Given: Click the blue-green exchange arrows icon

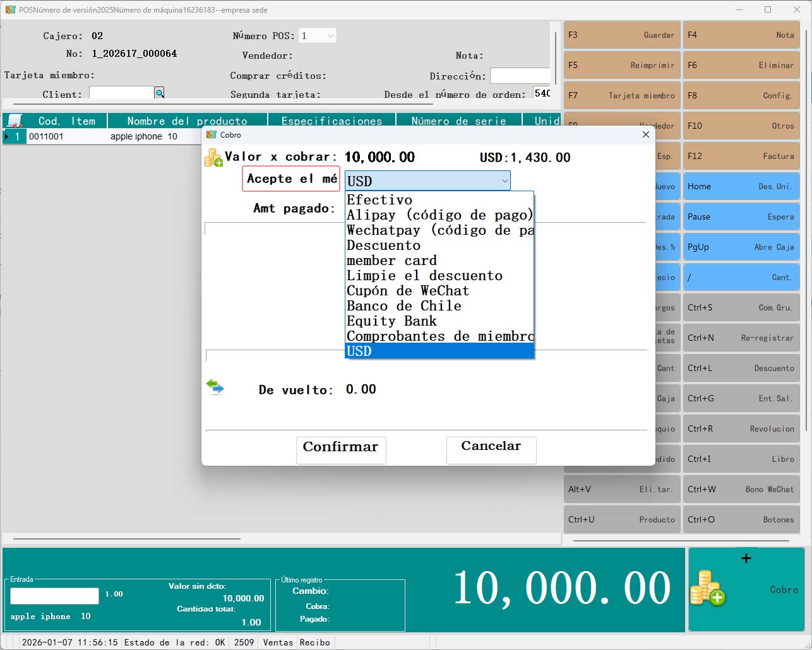Looking at the screenshot, I should pyautogui.click(x=215, y=386).
